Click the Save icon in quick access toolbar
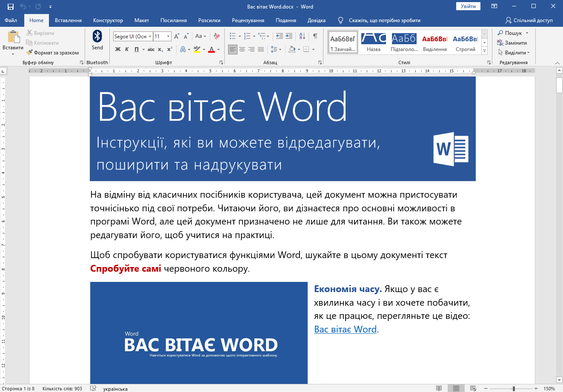The height and width of the screenshot is (392, 563). coord(11,6)
